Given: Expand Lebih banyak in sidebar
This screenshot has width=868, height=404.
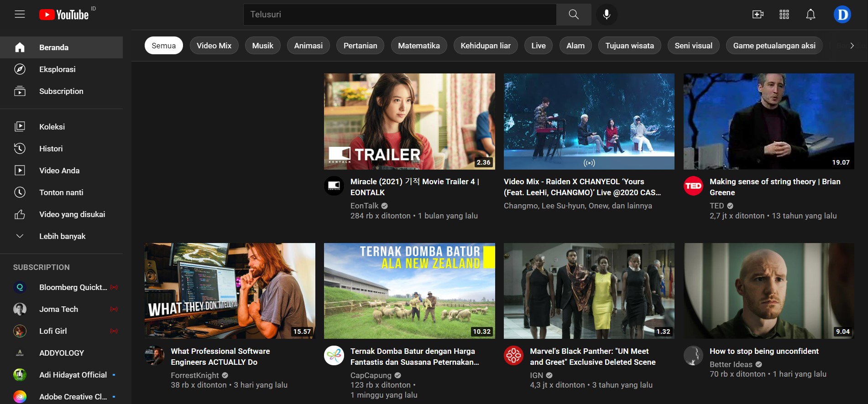Looking at the screenshot, I should tap(62, 236).
